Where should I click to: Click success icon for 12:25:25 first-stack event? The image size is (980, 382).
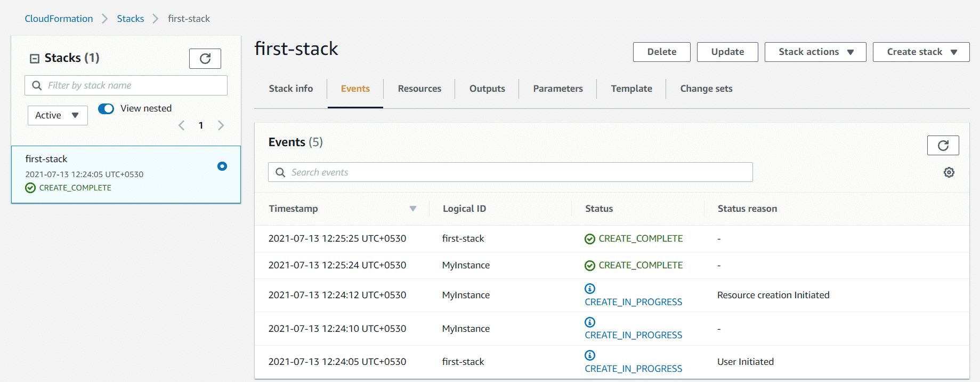pyautogui.click(x=590, y=239)
